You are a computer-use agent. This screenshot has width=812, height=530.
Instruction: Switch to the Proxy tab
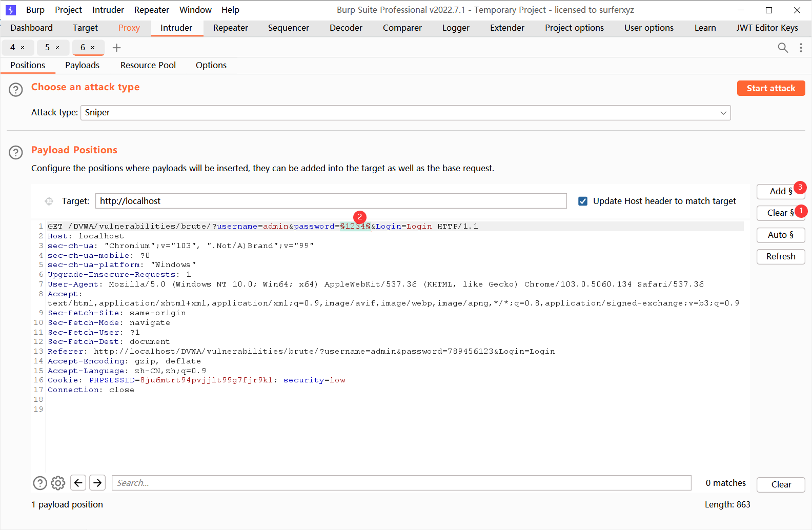click(129, 28)
